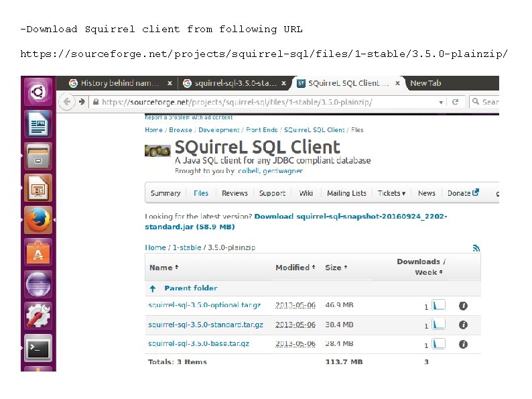
Task: Click the Donate link
Action: pyautogui.click(x=463, y=193)
